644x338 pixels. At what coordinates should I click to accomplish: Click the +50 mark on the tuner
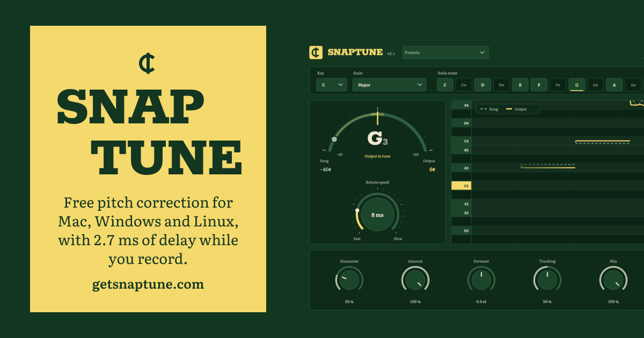point(415,155)
